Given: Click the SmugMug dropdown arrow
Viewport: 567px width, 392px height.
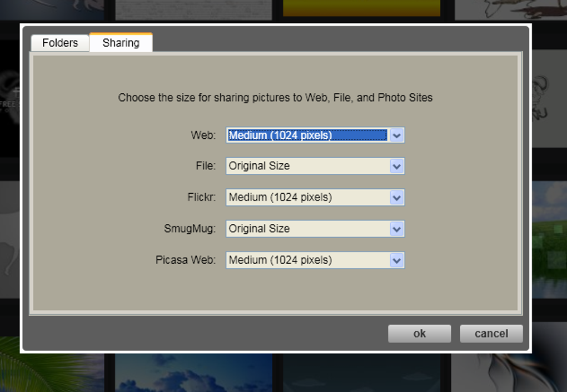Looking at the screenshot, I should coord(396,229).
